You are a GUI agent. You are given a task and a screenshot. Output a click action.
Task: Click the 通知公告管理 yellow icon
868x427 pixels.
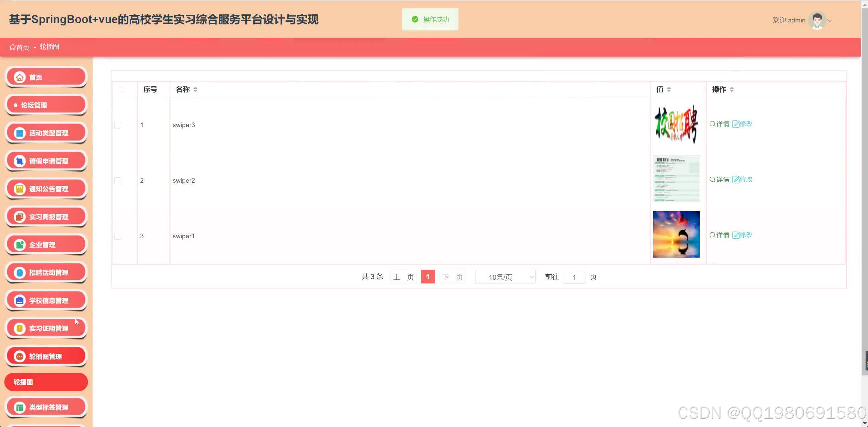tap(19, 189)
